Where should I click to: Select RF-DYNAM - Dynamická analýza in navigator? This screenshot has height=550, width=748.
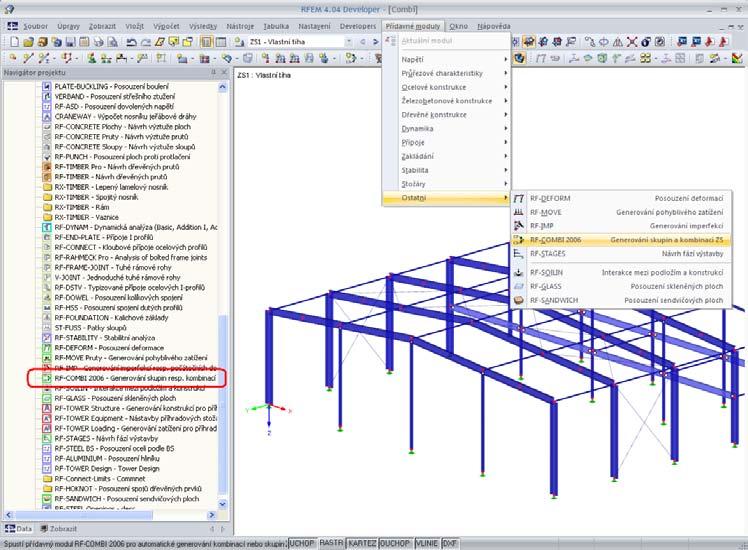[x=135, y=227]
